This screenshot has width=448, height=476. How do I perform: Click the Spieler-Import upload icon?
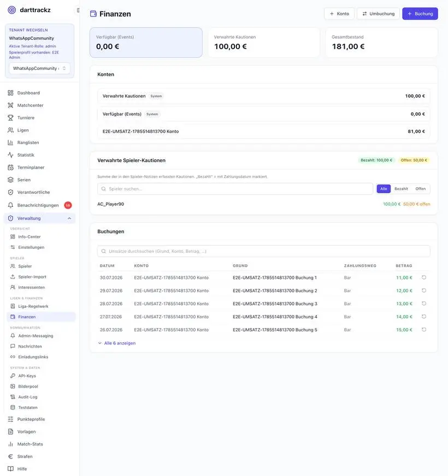coord(13,277)
